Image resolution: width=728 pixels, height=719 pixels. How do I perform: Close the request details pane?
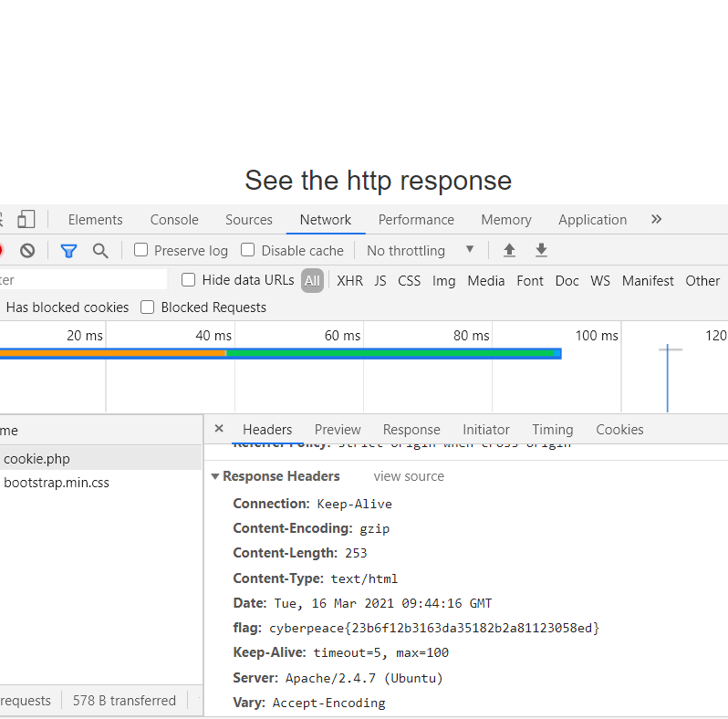coord(219,429)
